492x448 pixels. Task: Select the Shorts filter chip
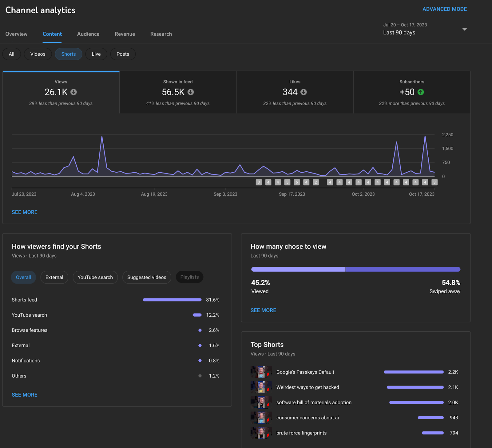[69, 54]
